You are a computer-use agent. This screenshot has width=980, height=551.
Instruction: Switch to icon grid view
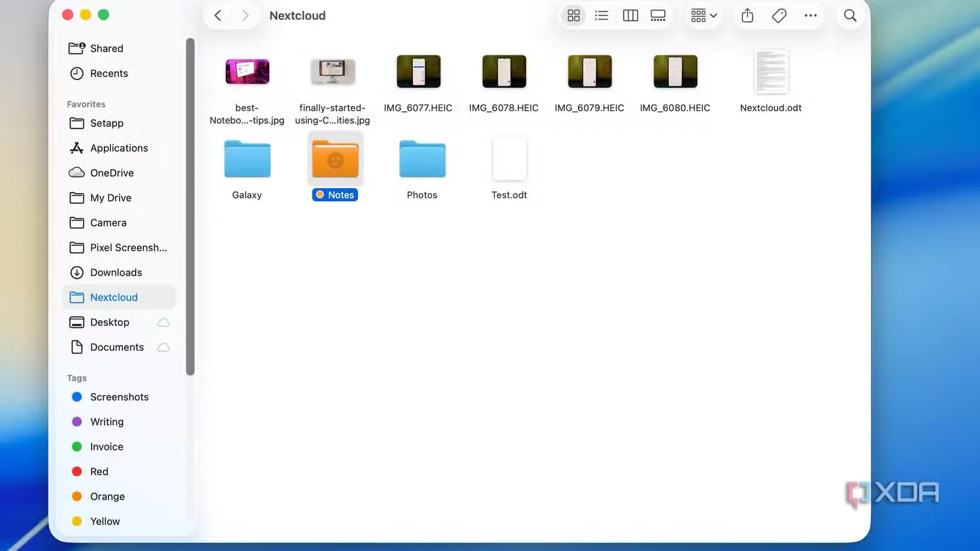(574, 16)
